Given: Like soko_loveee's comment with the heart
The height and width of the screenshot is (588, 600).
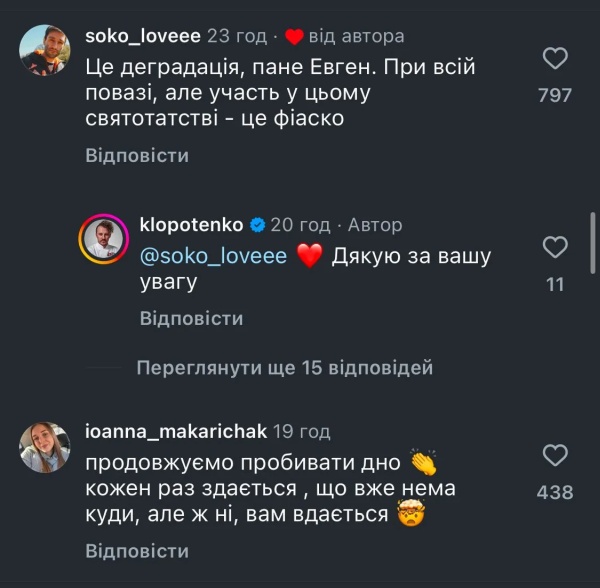Looking at the screenshot, I should pos(555,59).
